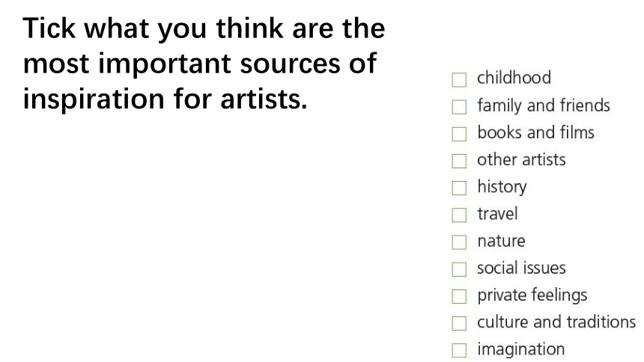Check the travel box
This screenshot has height=362, width=644.
click(459, 215)
